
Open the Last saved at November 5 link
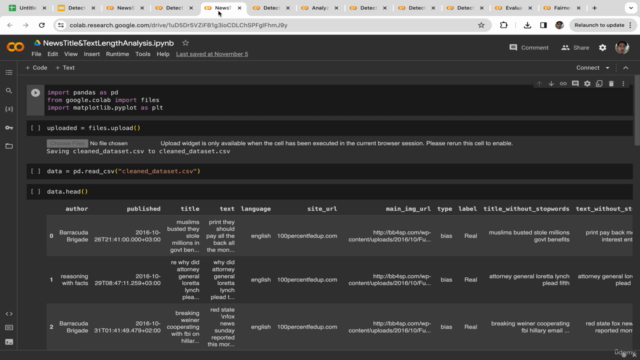click(x=212, y=54)
